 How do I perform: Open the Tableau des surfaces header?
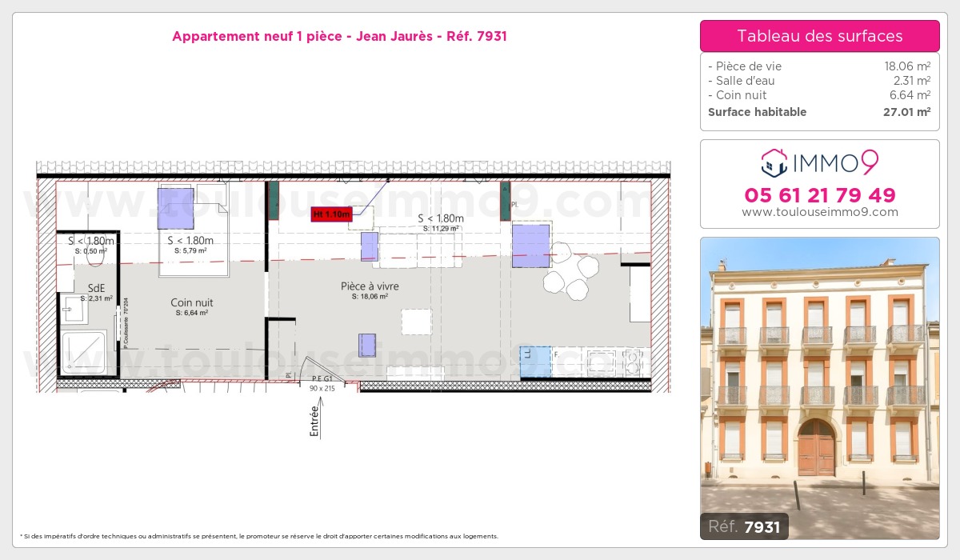coord(819,36)
